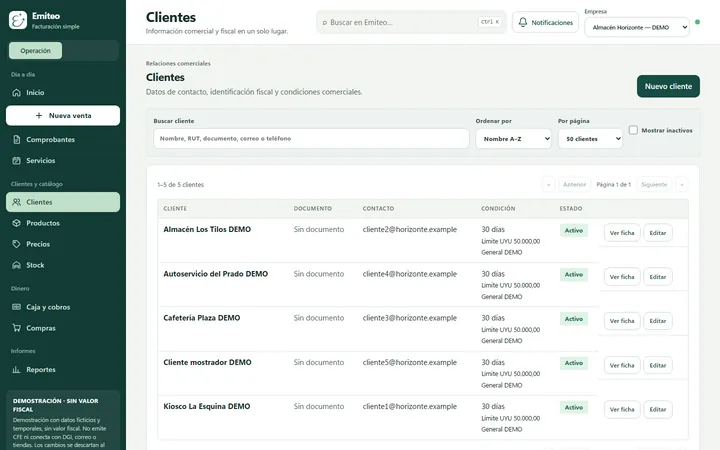Click Ver ficha for Cliente mostrador DEMO
This screenshot has width=720, height=450.
(622, 366)
